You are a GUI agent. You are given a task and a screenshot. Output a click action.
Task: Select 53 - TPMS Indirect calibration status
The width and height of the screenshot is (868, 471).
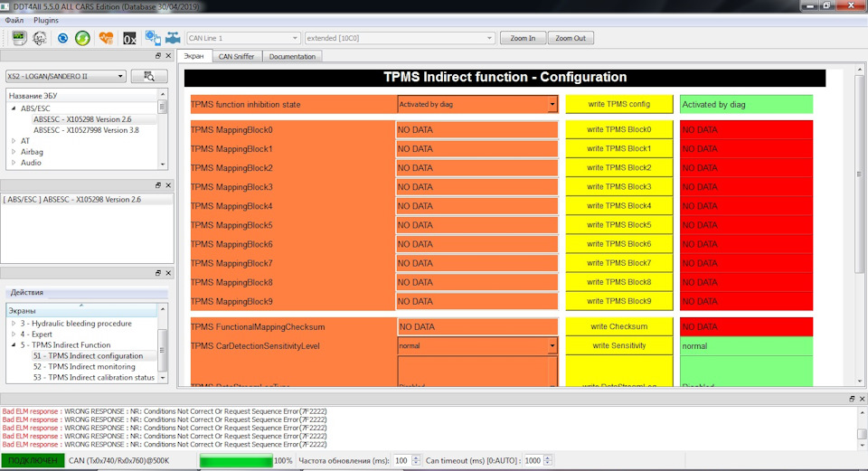click(x=93, y=378)
